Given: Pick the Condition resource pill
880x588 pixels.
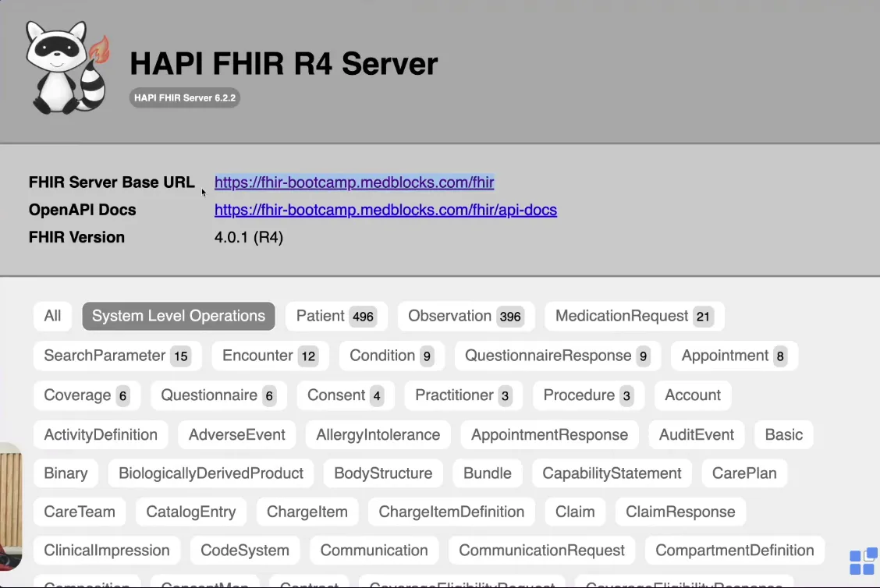Looking at the screenshot, I should [x=391, y=356].
